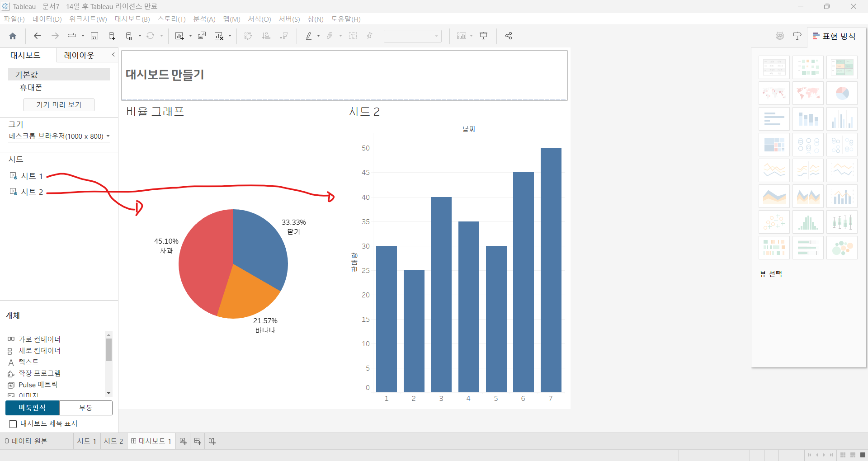The height and width of the screenshot is (461, 868).
Task: Go to the Tableau start page home icon
Action: (x=13, y=36)
